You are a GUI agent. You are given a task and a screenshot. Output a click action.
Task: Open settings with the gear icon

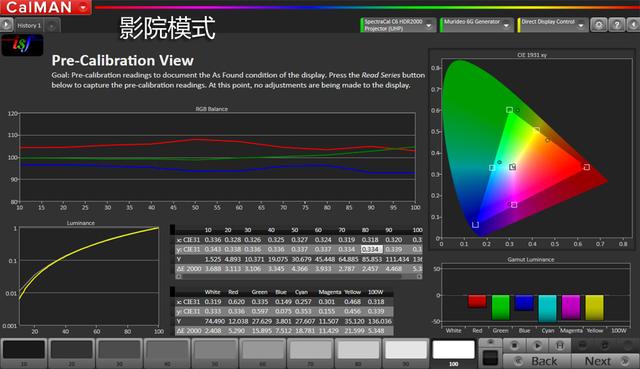[x=598, y=25]
